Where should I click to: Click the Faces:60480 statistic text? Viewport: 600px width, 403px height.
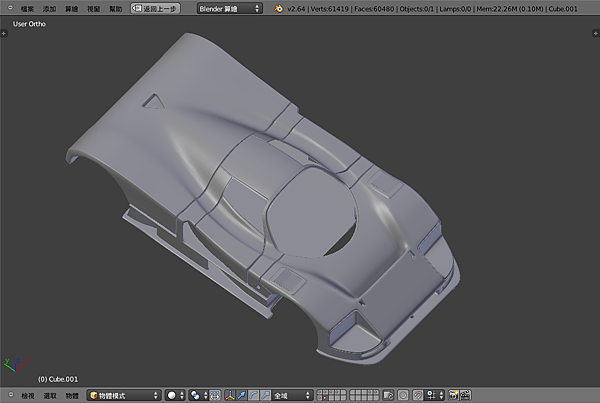click(x=374, y=8)
